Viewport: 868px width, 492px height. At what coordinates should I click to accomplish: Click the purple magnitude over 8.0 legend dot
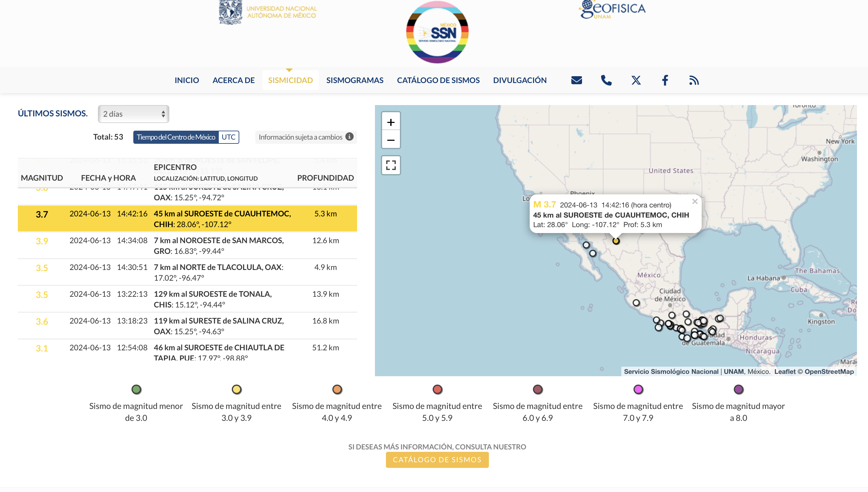[738, 389]
